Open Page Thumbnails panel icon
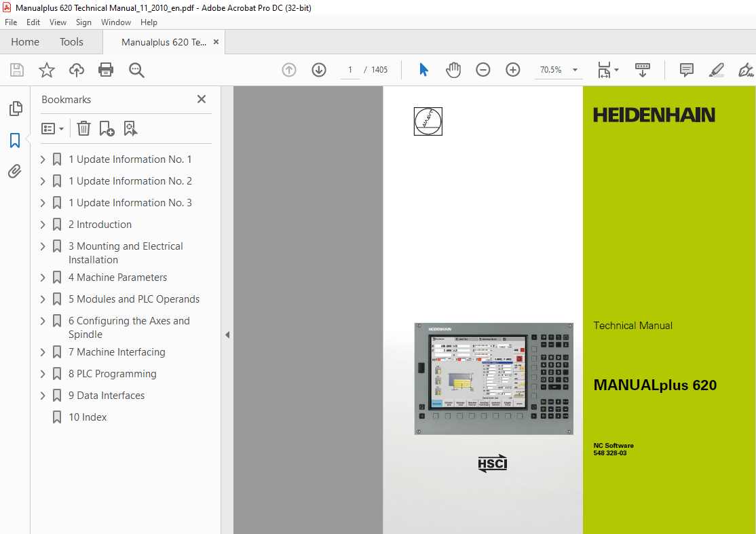 pos(16,109)
